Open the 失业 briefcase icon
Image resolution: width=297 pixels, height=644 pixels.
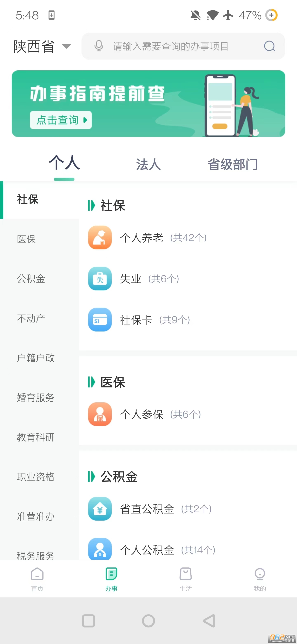100,278
